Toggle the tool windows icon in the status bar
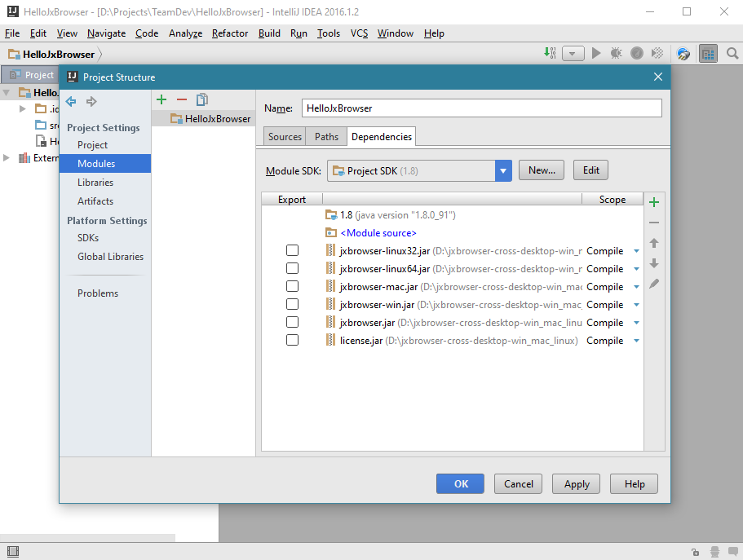The image size is (743, 560). (13, 551)
